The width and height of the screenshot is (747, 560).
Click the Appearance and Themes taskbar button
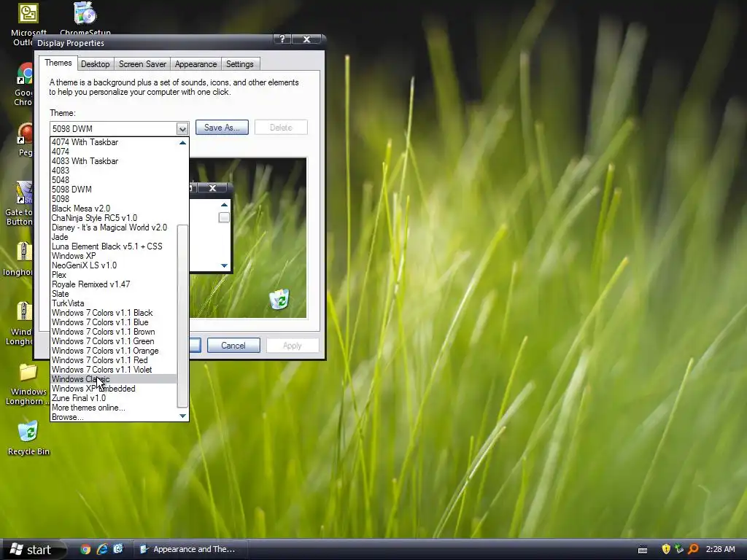(190, 549)
